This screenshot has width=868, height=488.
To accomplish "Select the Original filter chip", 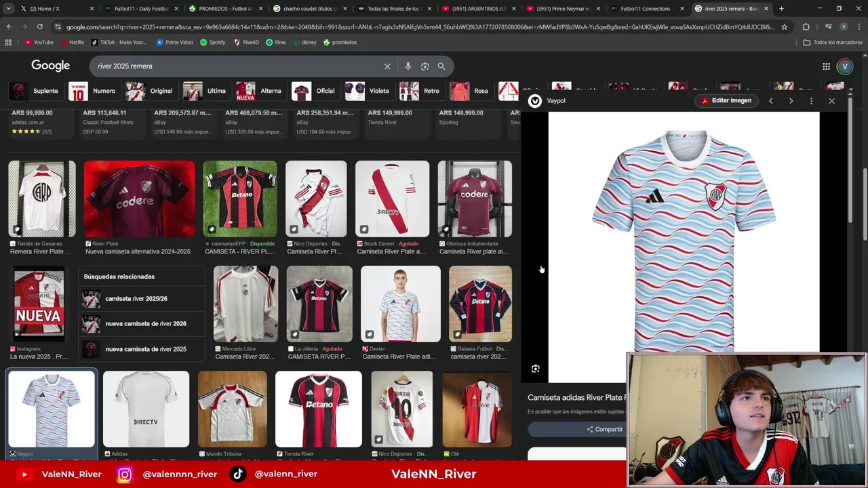I will (x=150, y=91).
